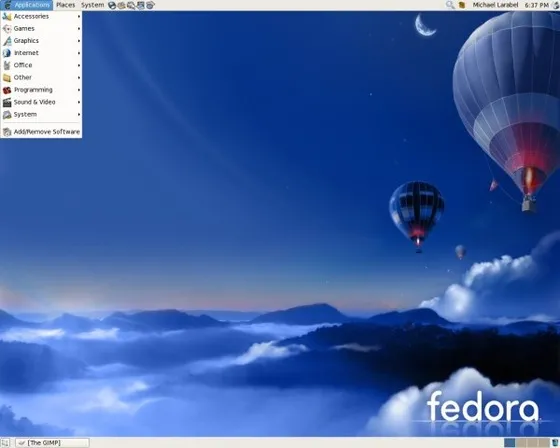
Task: Select the Internet menu entry
Action: tap(41, 53)
